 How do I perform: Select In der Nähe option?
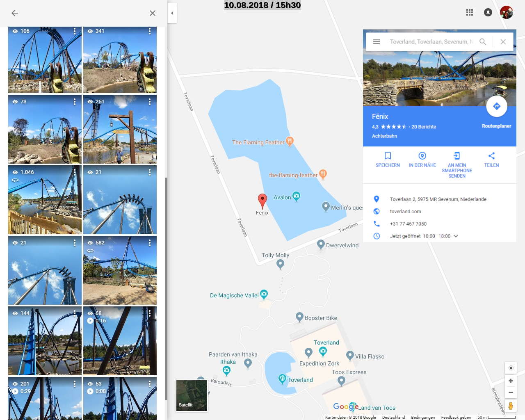pyautogui.click(x=422, y=160)
